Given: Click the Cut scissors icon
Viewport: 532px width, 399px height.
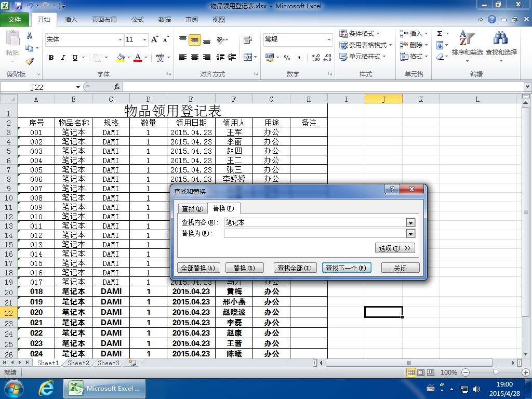Looking at the screenshot, I should coord(30,35).
